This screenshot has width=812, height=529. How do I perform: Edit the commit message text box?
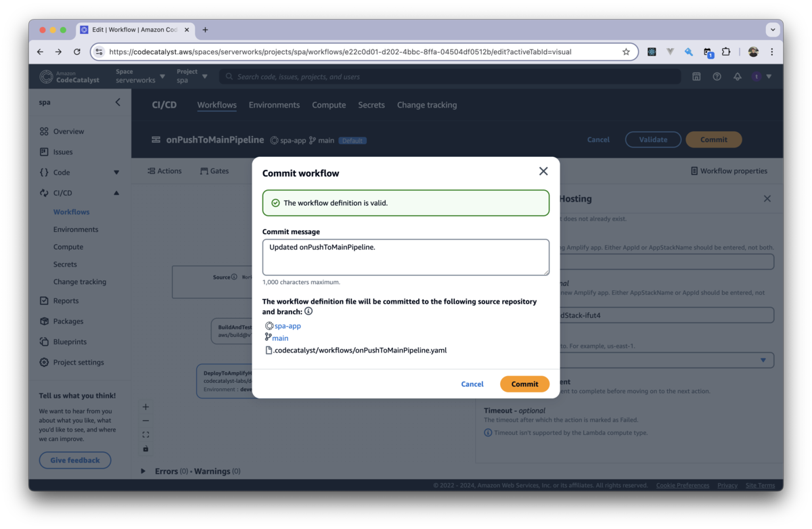coord(406,257)
